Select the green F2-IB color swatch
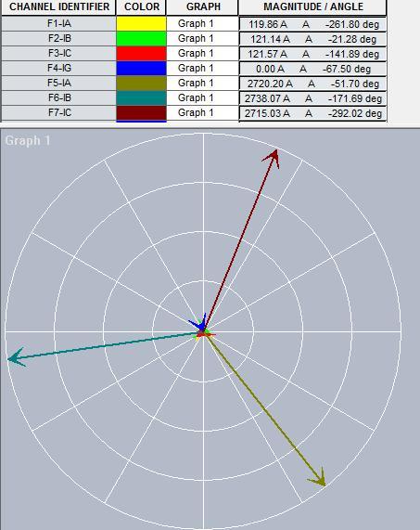 pos(142,39)
